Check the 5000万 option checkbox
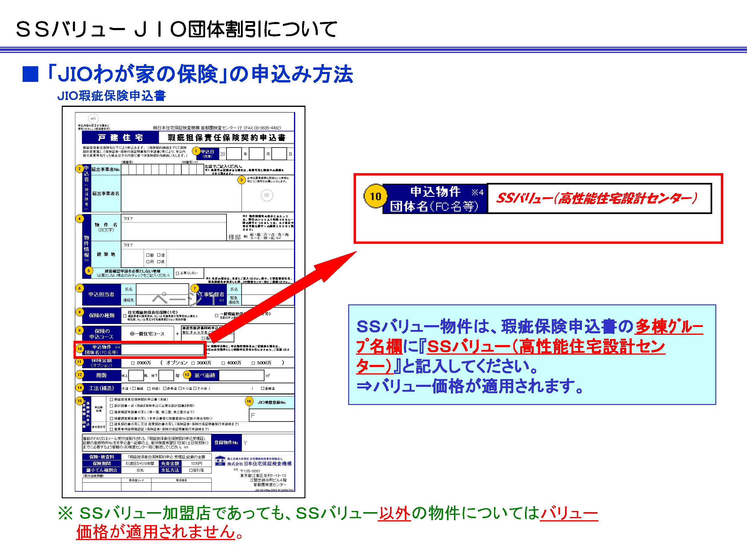 tap(253, 363)
